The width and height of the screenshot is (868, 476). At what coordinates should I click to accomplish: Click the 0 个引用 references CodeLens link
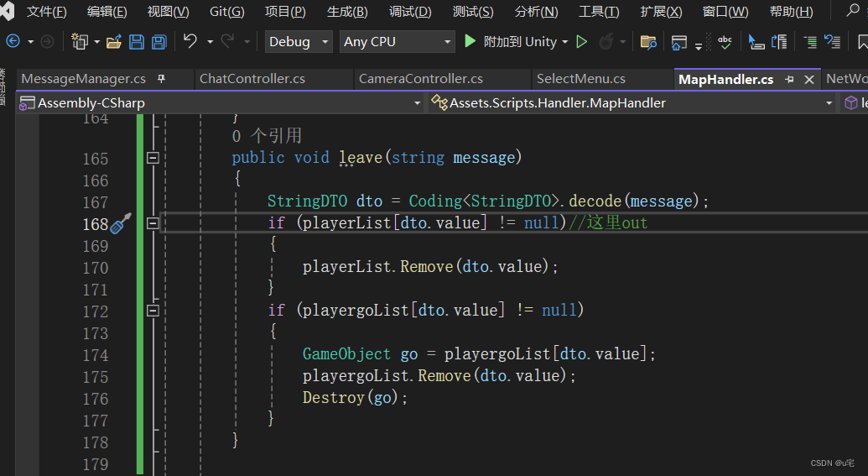coord(267,136)
